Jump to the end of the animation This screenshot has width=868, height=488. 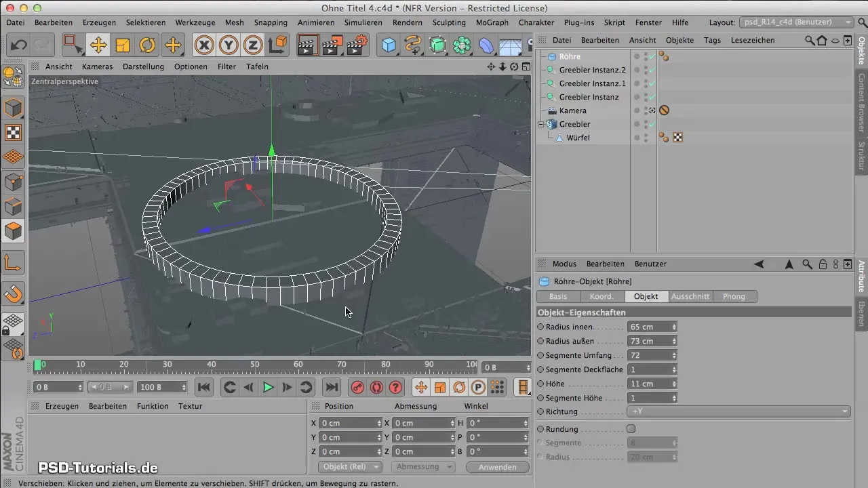click(x=331, y=387)
